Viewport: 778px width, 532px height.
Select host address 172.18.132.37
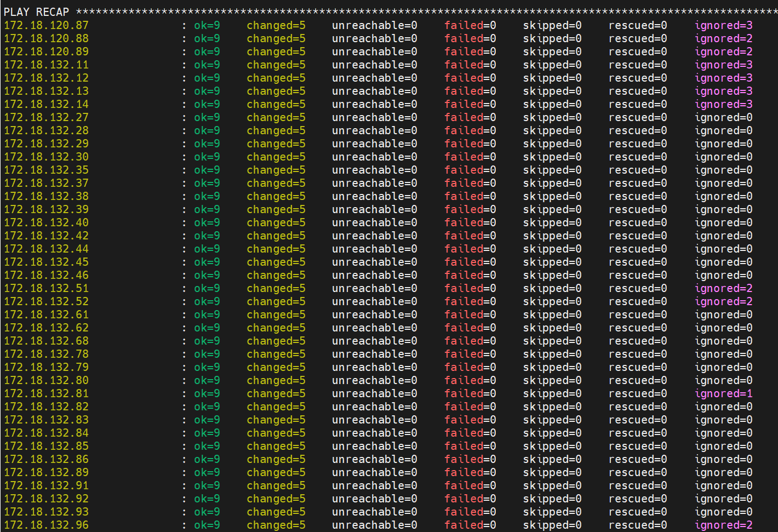click(46, 183)
